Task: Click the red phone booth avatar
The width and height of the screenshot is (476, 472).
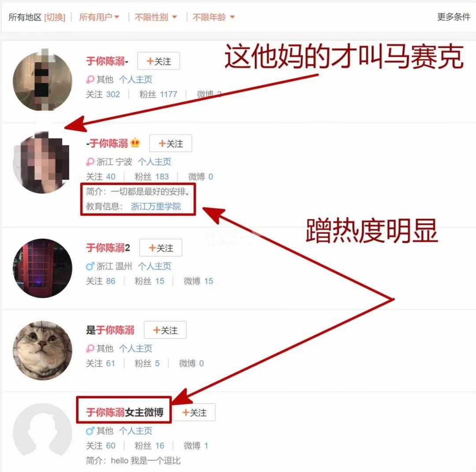Action: [x=42, y=268]
